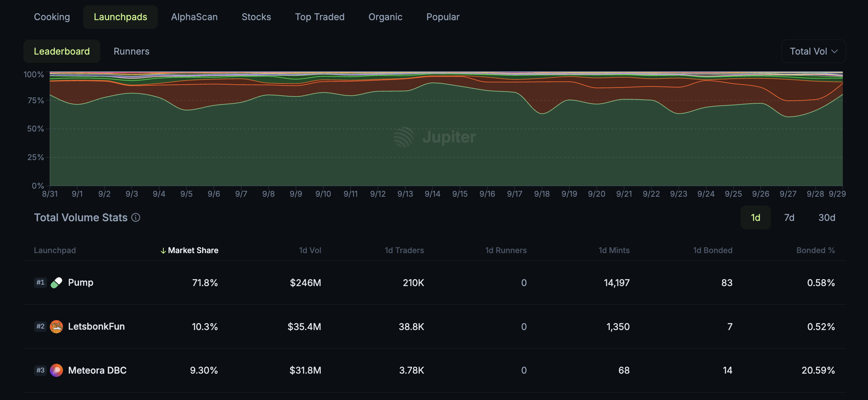Viewport: 868px width, 400px height.
Task: Click the #3 rank badge
Action: point(40,370)
